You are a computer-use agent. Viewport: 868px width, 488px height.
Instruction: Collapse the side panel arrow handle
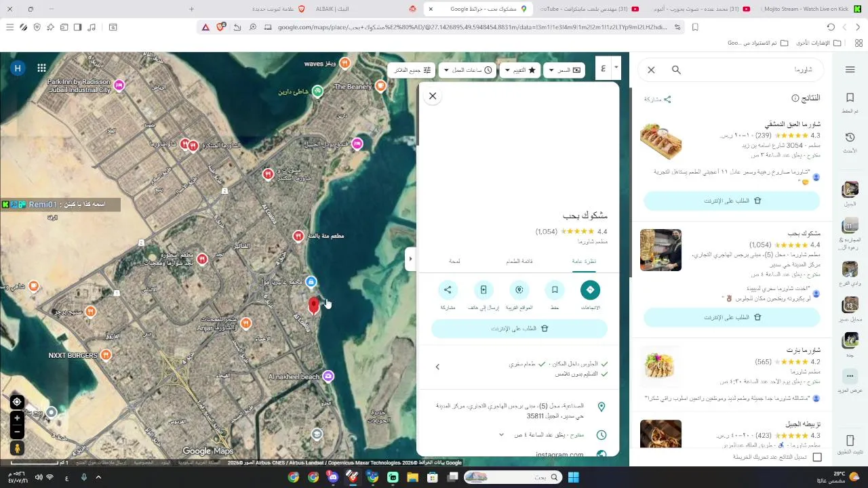tap(410, 259)
